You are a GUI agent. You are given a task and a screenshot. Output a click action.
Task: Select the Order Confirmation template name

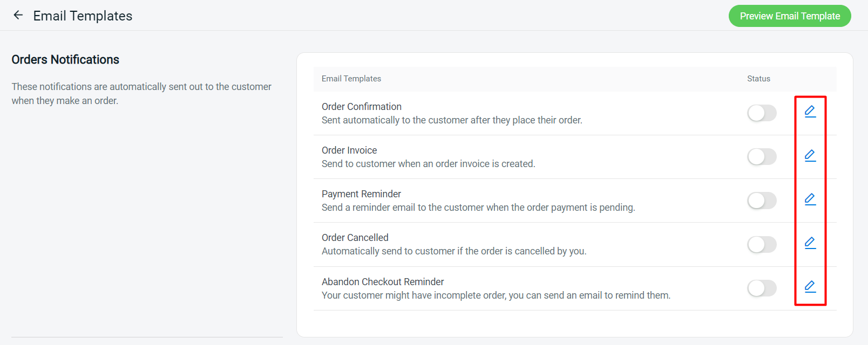(362, 106)
